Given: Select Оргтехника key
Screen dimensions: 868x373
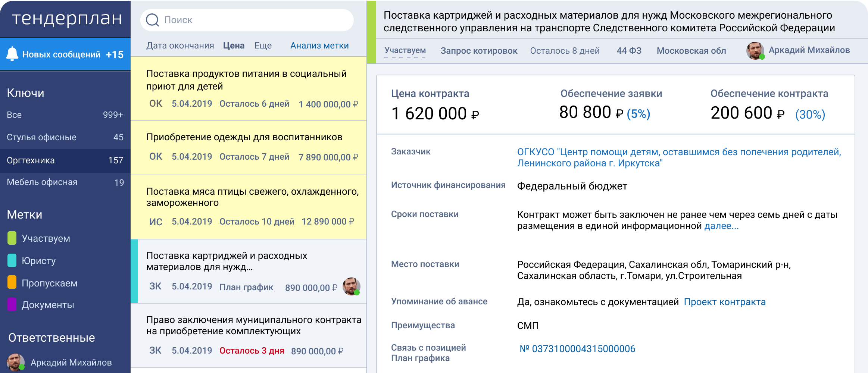Looking at the screenshot, I should tap(65, 160).
